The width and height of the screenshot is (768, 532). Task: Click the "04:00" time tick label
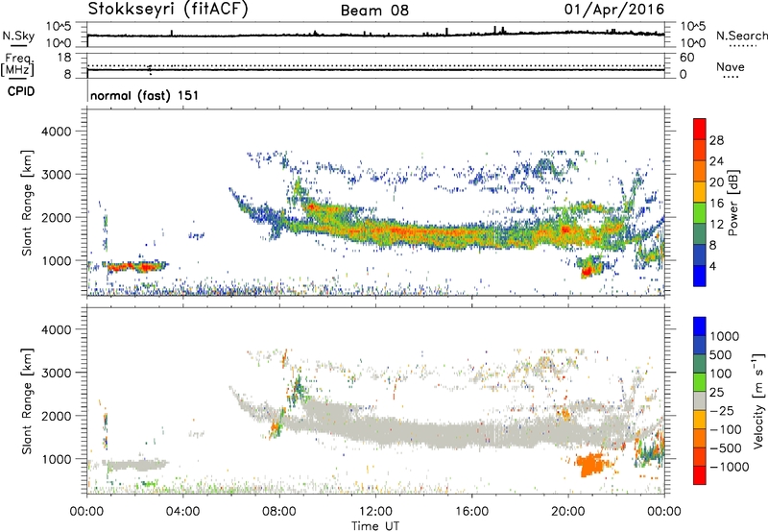(x=182, y=512)
